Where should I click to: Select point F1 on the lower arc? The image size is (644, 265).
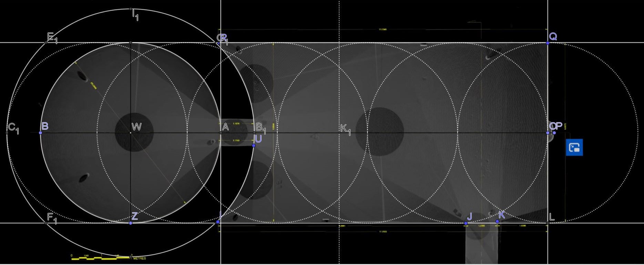click(x=46, y=223)
